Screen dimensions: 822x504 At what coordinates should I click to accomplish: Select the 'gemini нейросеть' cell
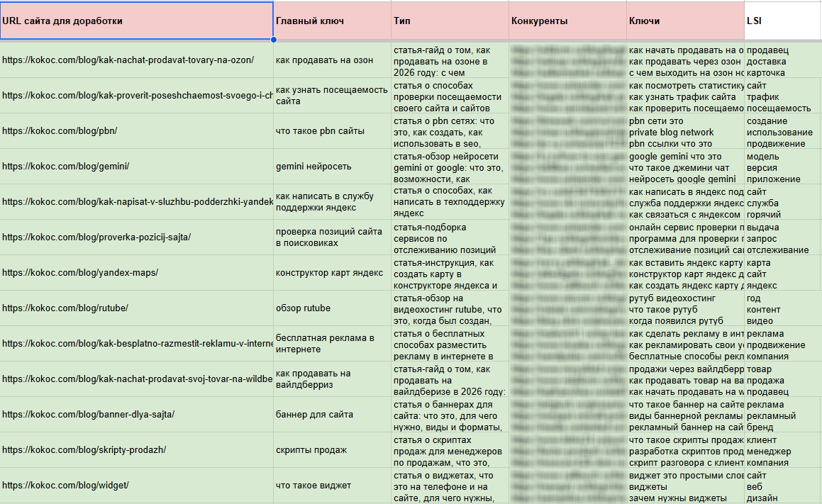(x=333, y=167)
